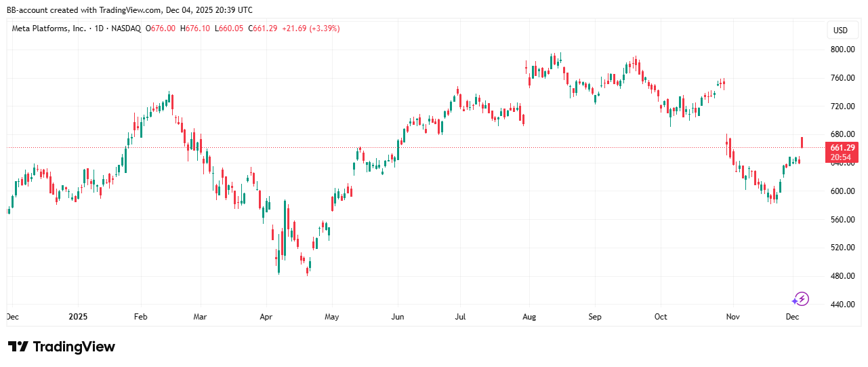The image size is (868, 367).
Task: Select the Feb marker on time axis
Action: (x=140, y=317)
